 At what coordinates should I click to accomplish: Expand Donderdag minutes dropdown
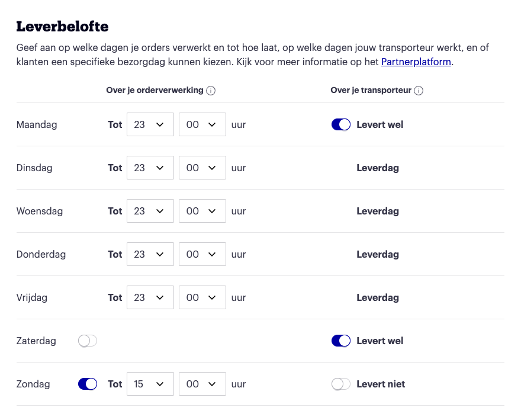pos(202,254)
